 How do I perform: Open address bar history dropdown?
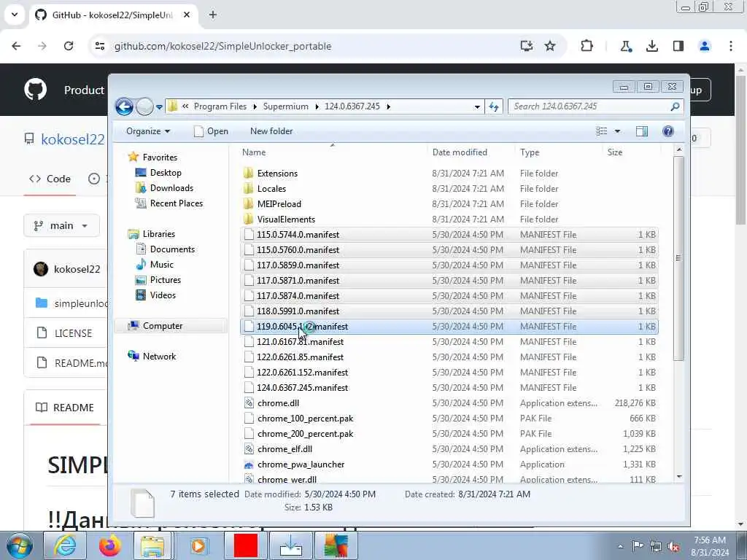pyautogui.click(x=477, y=106)
